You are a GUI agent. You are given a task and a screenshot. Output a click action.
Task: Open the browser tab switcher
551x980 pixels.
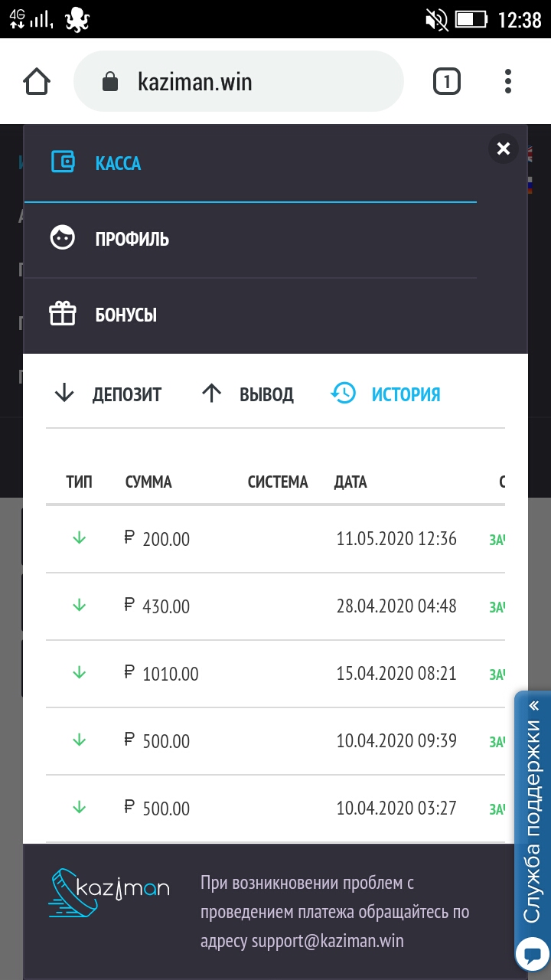[447, 81]
